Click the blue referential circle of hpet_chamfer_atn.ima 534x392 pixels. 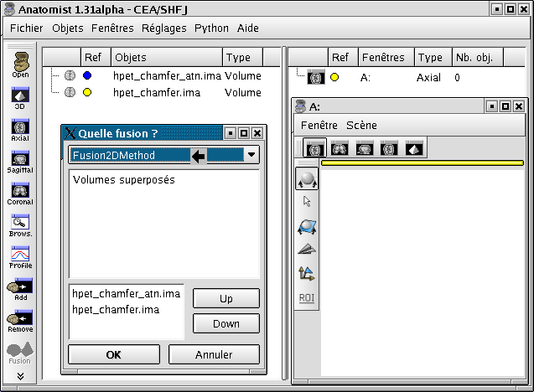click(87, 75)
